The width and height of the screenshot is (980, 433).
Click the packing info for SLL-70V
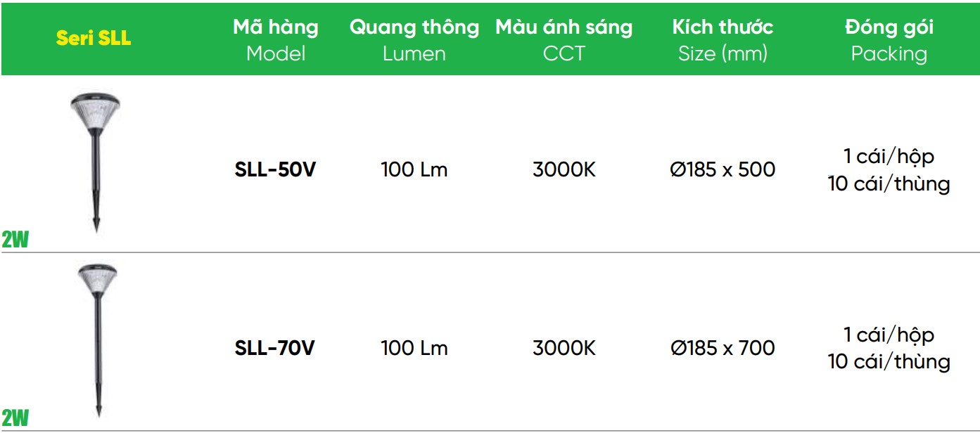tap(889, 348)
